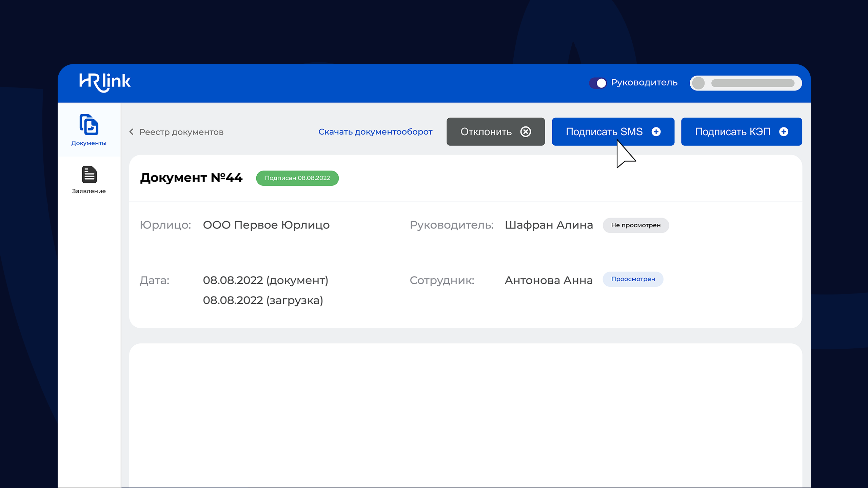Viewport: 868px width, 488px height.
Task: Click the gray user avatar circle
Action: point(698,83)
